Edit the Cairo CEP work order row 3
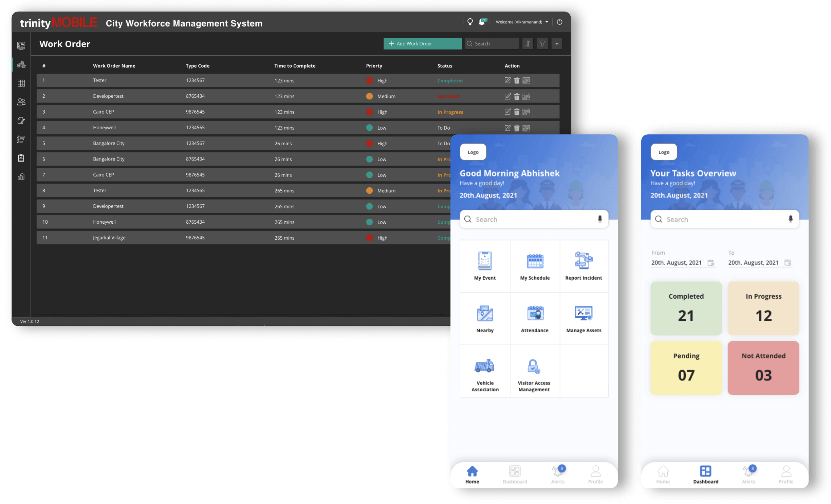 pos(507,112)
